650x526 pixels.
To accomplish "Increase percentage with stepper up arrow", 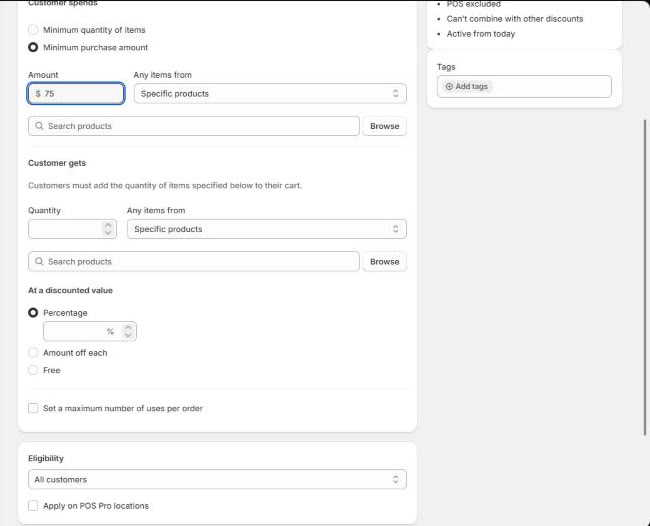I will (128, 327).
